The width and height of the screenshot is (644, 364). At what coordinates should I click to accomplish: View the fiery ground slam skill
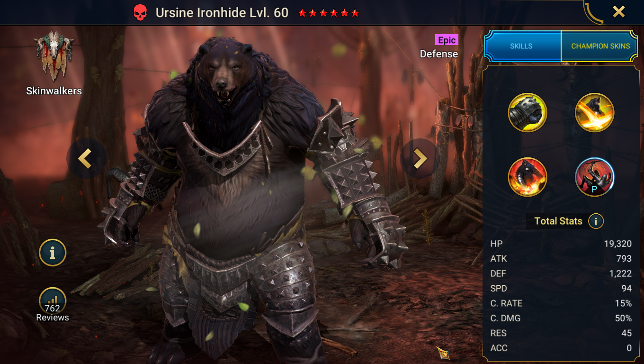(x=528, y=177)
